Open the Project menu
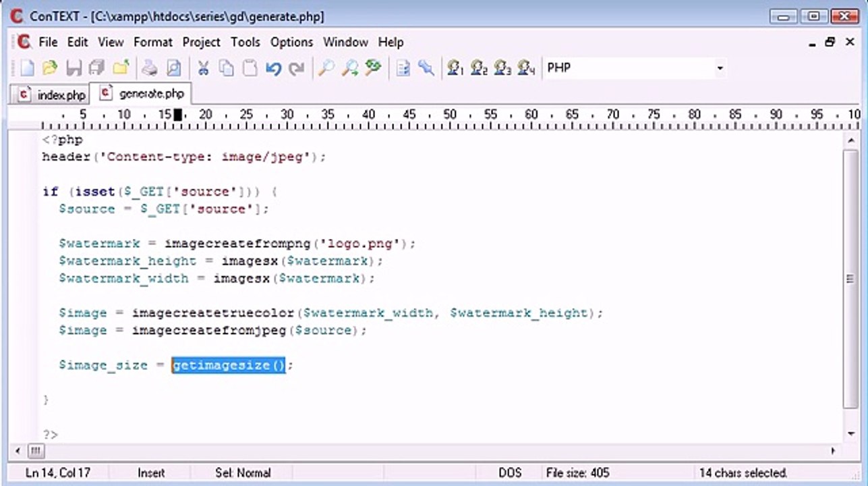Screen dimensions: 868x486 pos(202,42)
